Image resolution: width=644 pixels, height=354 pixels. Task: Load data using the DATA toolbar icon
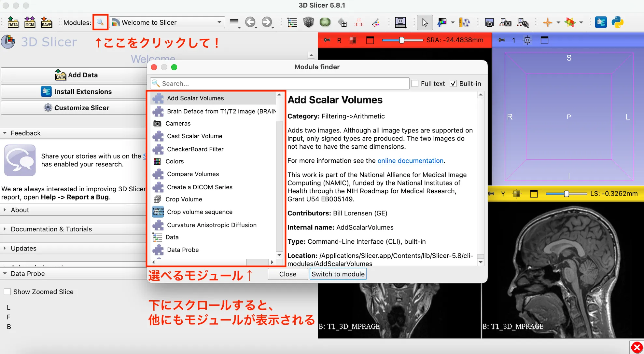[13, 22]
